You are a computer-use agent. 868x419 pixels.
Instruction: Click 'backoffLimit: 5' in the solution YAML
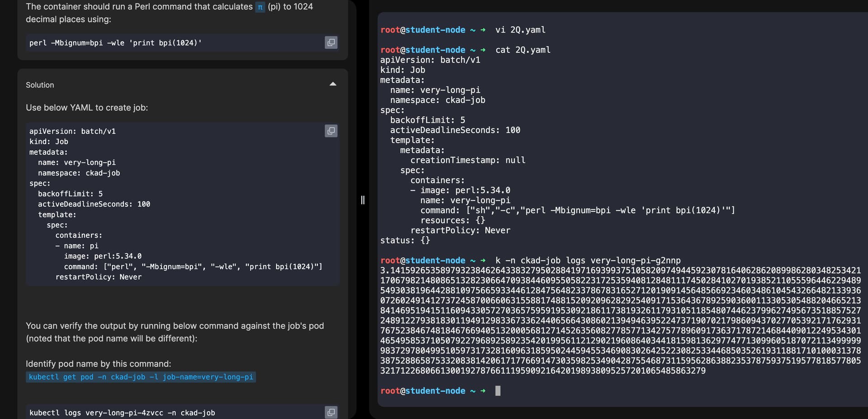pyautogui.click(x=71, y=194)
